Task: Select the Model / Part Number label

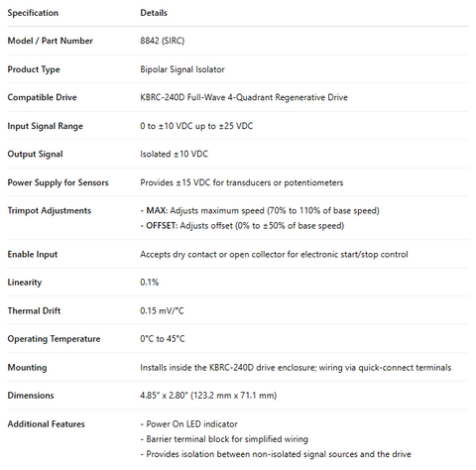Action: (50, 41)
